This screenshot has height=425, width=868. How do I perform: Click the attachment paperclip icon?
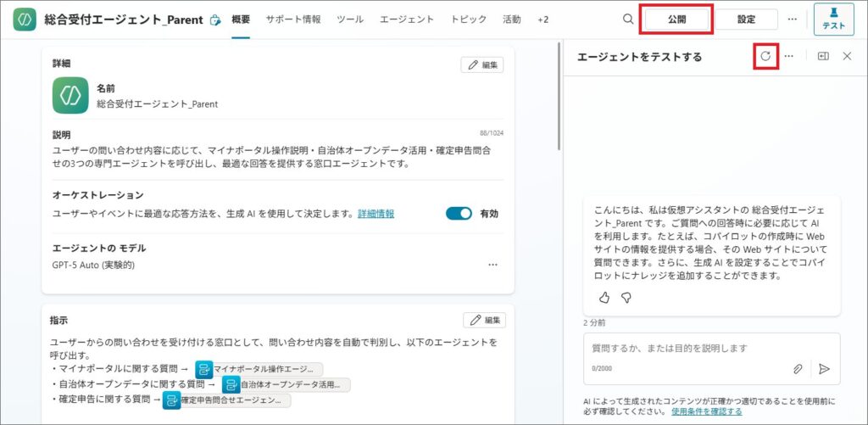tap(798, 369)
